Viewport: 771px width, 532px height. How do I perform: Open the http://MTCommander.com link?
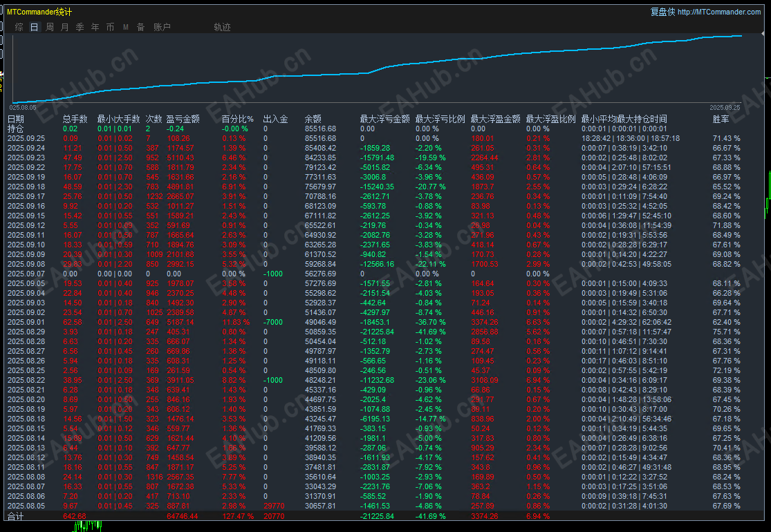click(719, 12)
